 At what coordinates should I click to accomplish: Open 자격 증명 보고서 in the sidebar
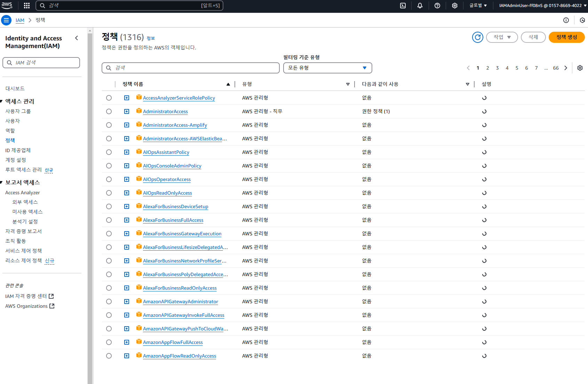[x=23, y=231]
